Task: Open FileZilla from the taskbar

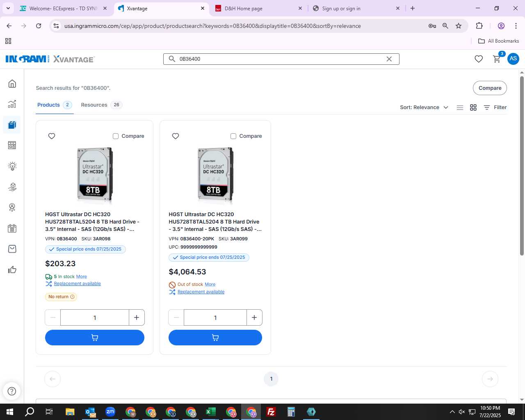Action: click(x=271, y=412)
